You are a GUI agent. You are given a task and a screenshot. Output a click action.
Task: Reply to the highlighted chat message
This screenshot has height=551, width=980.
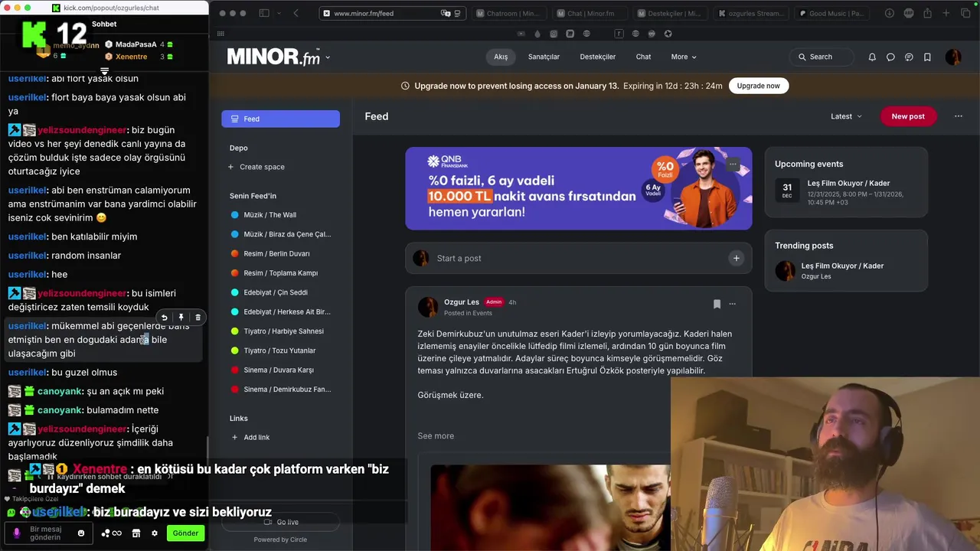click(x=164, y=317)
